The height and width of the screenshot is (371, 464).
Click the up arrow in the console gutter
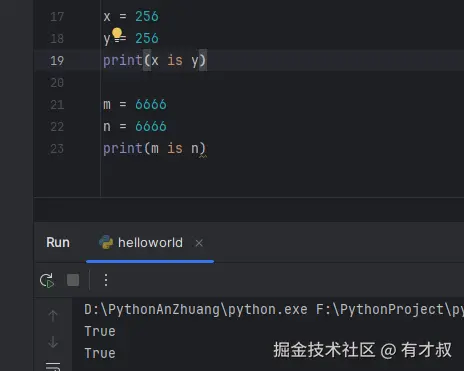(x=53, y=316)
